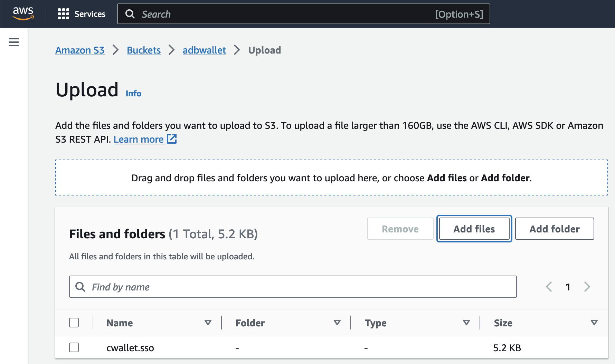
Task: Open the Amazon S3 breadcrumb link
Action: (80, 50)
